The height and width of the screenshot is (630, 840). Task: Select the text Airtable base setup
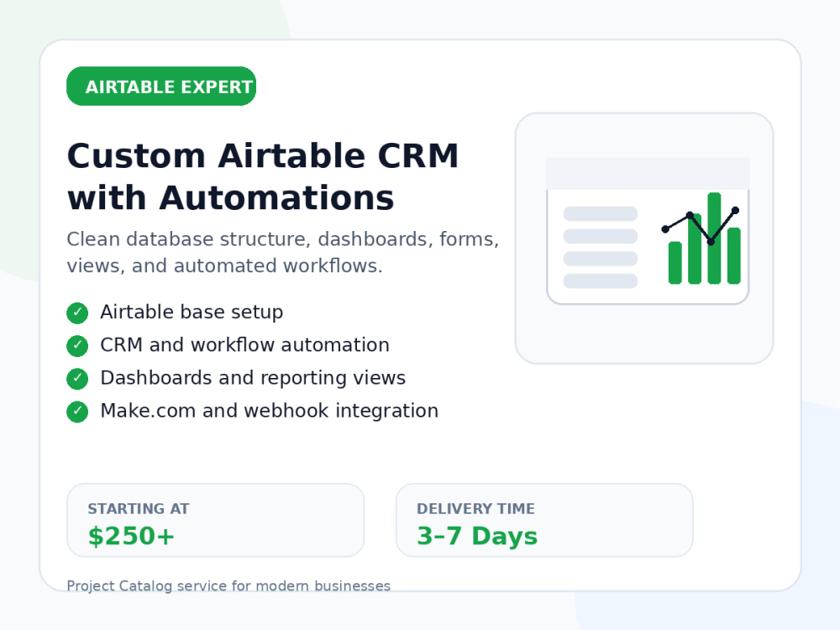coord(192,312)
